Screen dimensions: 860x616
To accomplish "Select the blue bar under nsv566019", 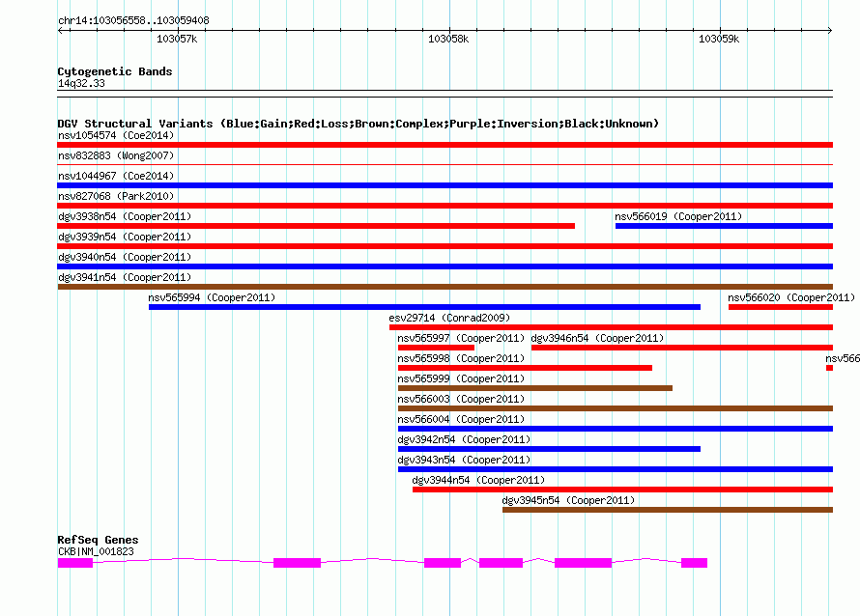I will [x=724, y=226].
